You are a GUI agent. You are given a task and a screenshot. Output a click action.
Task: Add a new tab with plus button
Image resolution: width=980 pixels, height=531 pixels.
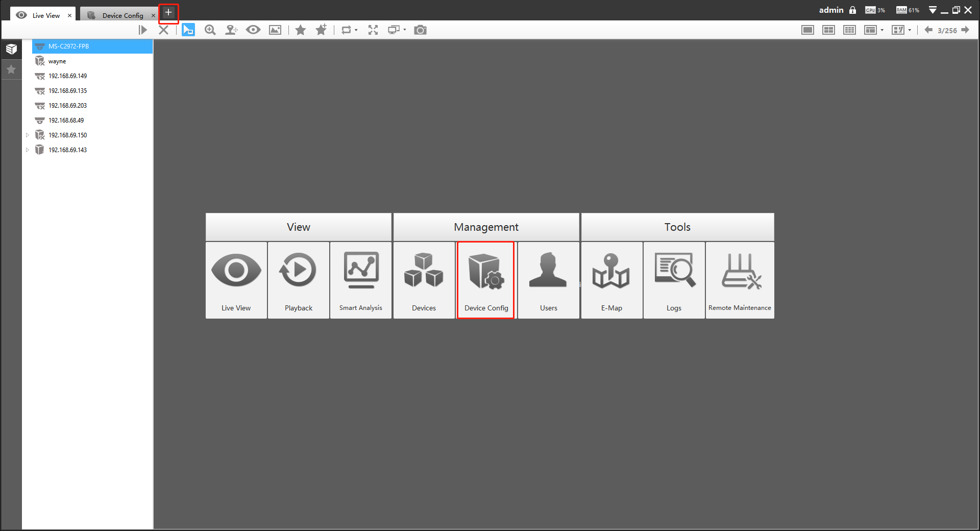point(168,13)
